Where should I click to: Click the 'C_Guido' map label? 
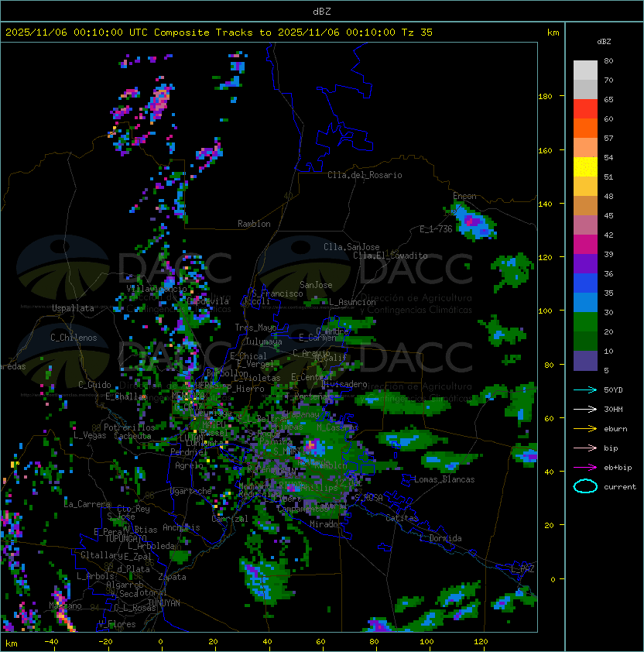pyautogui.click(x=94, y=385)
